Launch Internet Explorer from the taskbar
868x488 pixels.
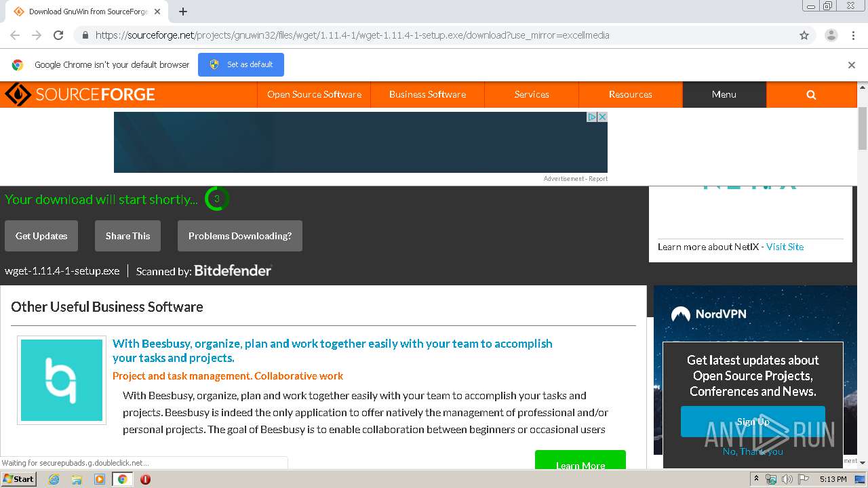tap(54, 479)
